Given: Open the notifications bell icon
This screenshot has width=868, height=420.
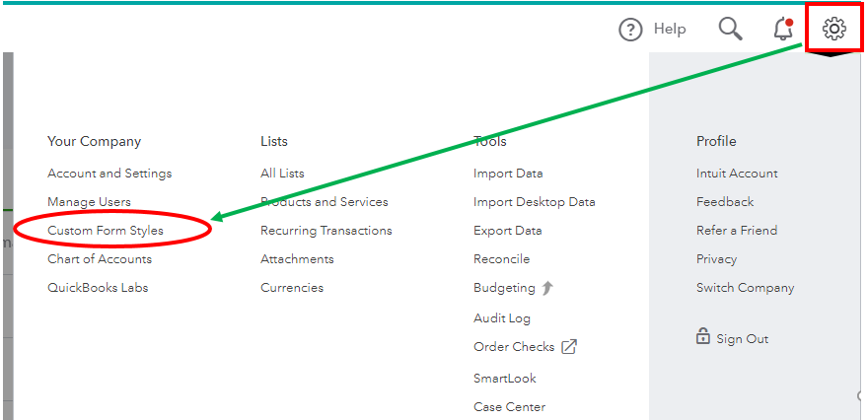Looking at the screenshot, I should 783,29.
